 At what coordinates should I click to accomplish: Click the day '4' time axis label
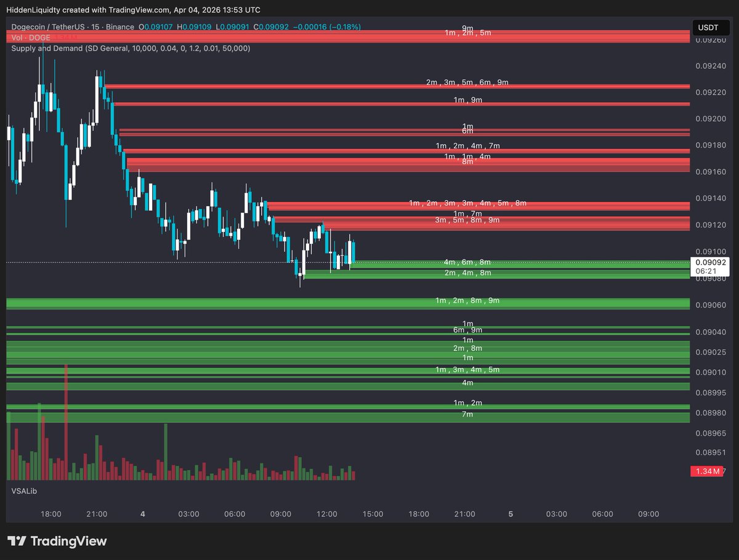pos(143,514)
